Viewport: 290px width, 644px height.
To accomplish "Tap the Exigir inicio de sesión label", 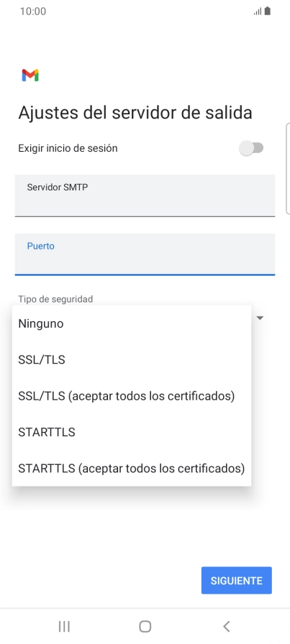I will click(x=68, y=148).
